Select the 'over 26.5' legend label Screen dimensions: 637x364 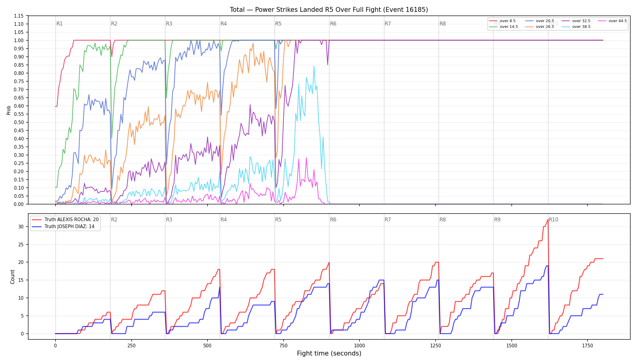[545, 27]
